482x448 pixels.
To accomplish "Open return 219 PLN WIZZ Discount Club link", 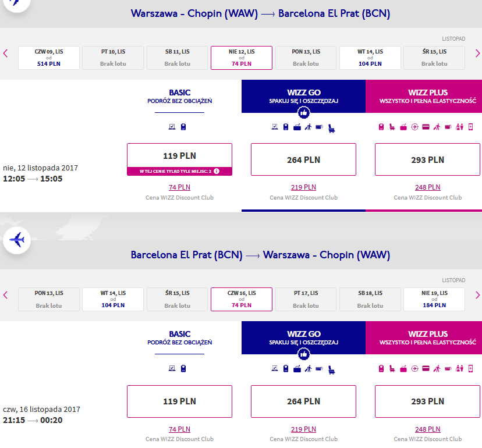I will pyautogui.click(x=304, y=429).
